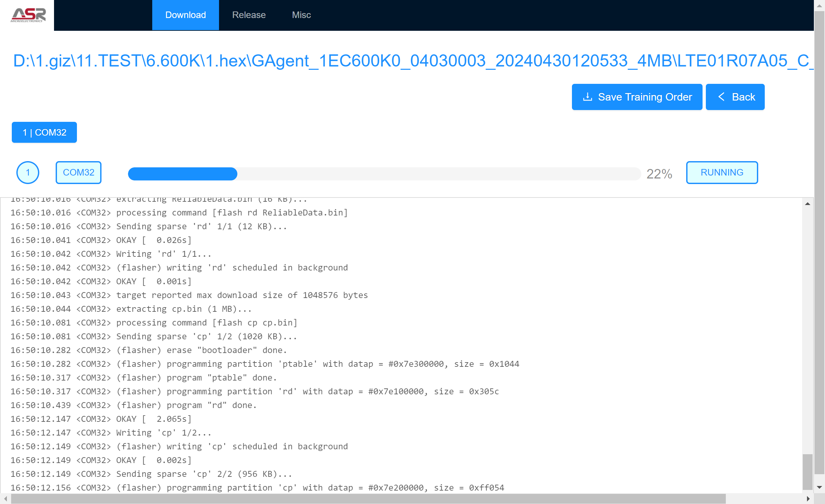Click the ASR Microelectronics logo
This screenshot has height=504, width=825.
pos(28,15)
